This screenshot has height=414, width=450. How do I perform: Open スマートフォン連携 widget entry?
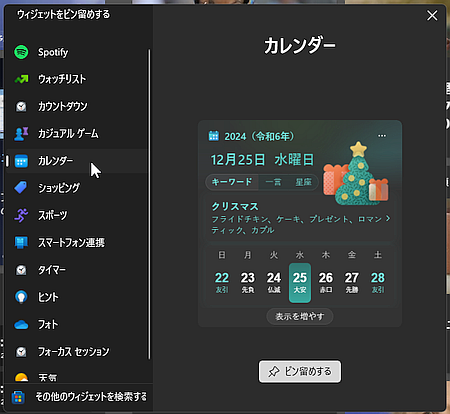pyautogui.click(x=77, y=242)
